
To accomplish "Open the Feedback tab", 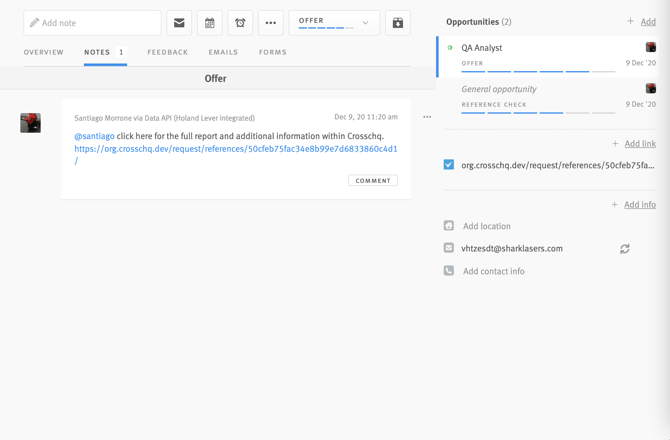I will (167, 52).
